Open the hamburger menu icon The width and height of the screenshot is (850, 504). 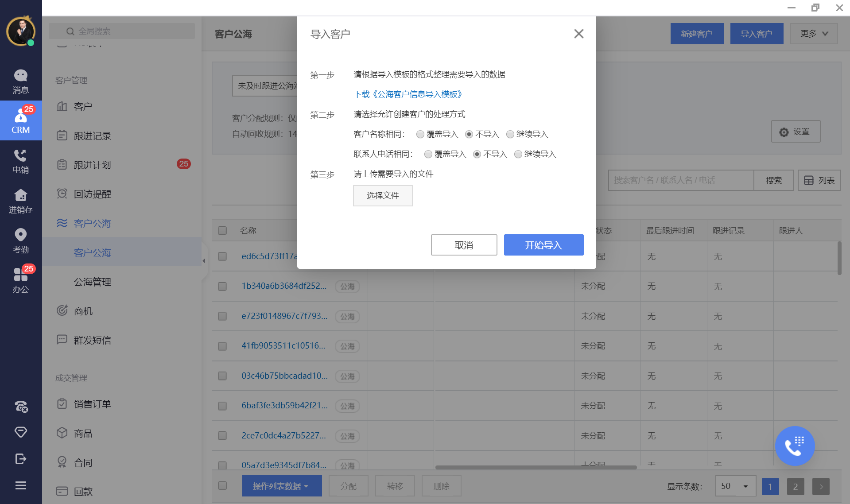point(21,485)
